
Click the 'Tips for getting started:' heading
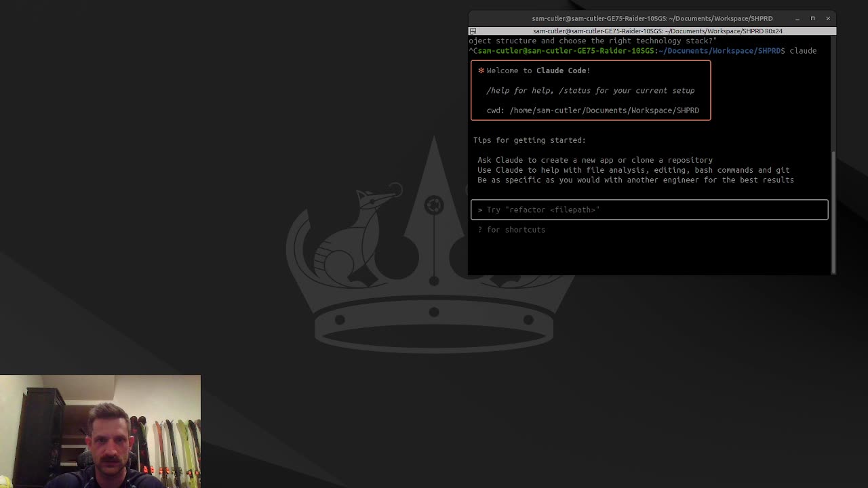529,140
